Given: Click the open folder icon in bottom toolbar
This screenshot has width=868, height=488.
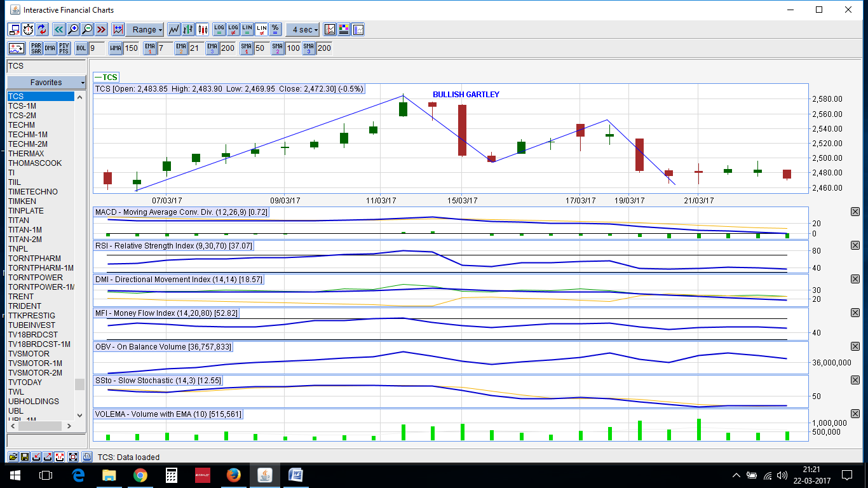Looking at the screenshot, I should tap(12, 457).
